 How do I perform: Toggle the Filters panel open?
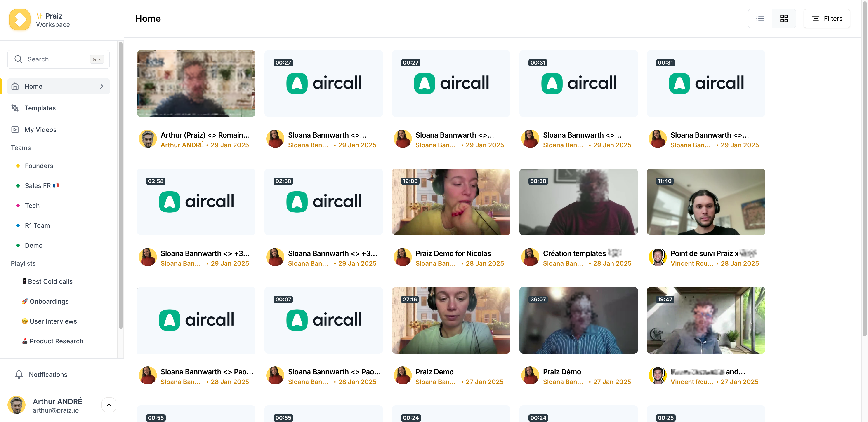827,18
